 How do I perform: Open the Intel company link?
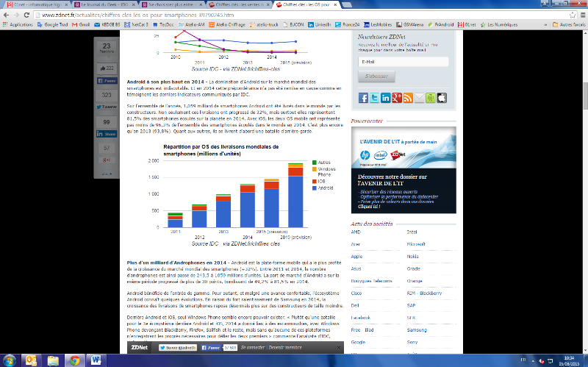click(x=412, y=232)
